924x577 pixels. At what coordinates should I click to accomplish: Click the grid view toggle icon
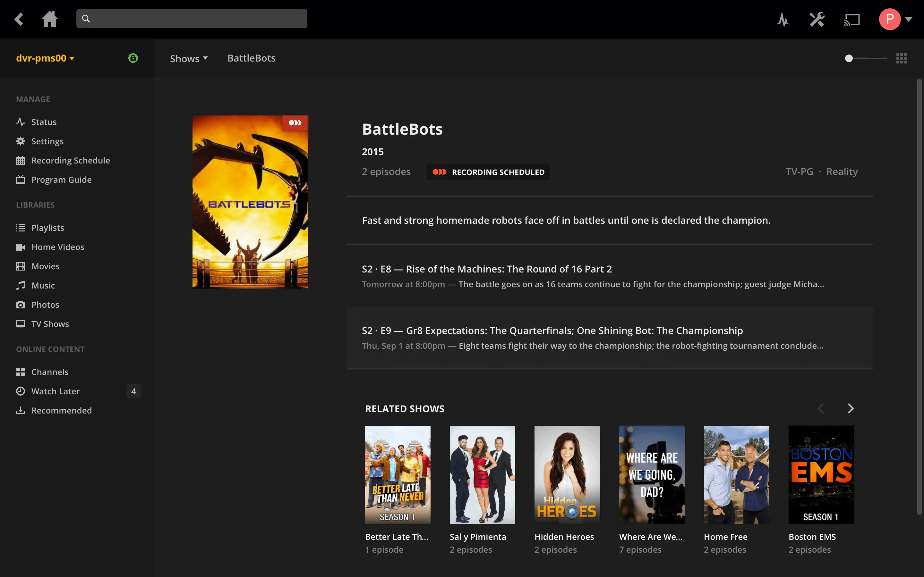pyautogui.click(x=902, y=58)
